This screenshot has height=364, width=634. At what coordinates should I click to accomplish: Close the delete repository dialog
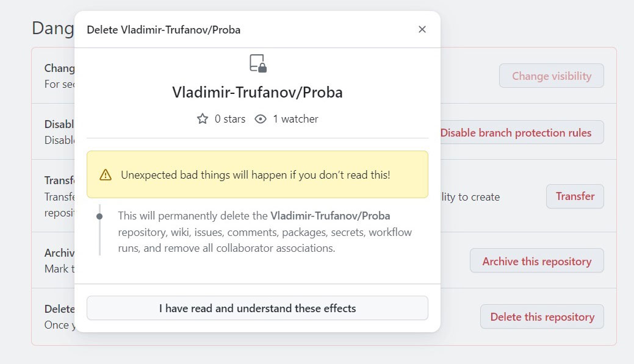422,29
